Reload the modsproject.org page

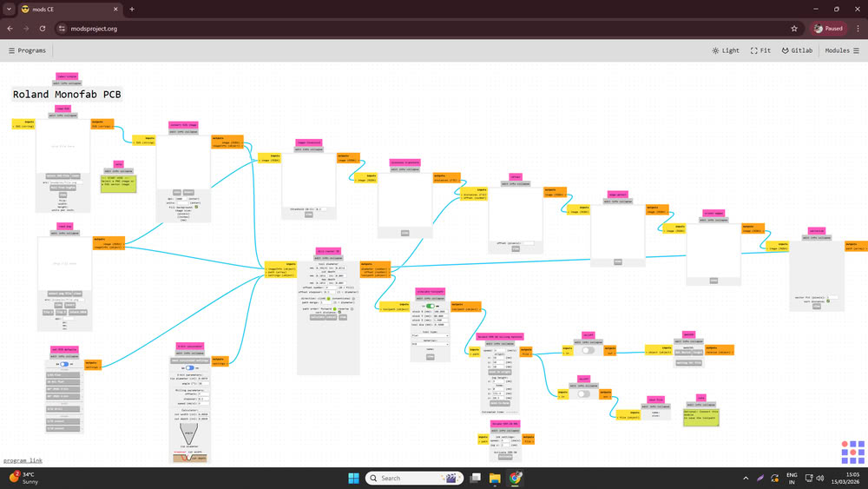click(43, 29)
